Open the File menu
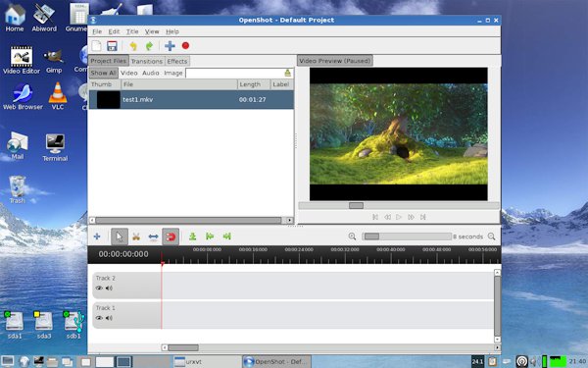588x368 pixels. click(97, 31)
